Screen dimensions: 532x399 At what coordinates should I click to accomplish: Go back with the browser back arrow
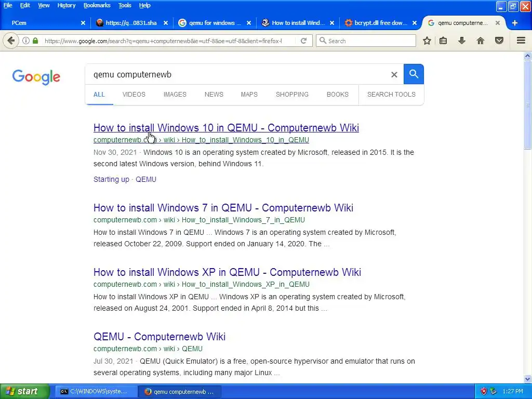[11, 41]
